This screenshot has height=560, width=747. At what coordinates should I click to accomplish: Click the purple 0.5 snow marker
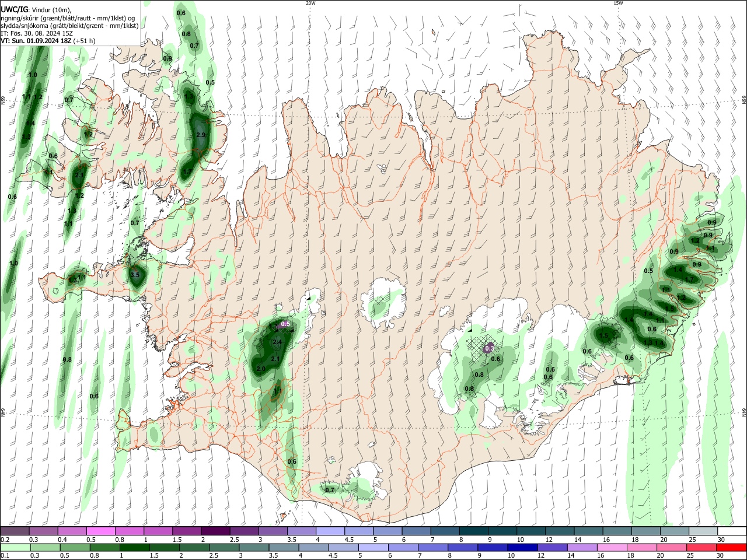(x=285, y=324)
